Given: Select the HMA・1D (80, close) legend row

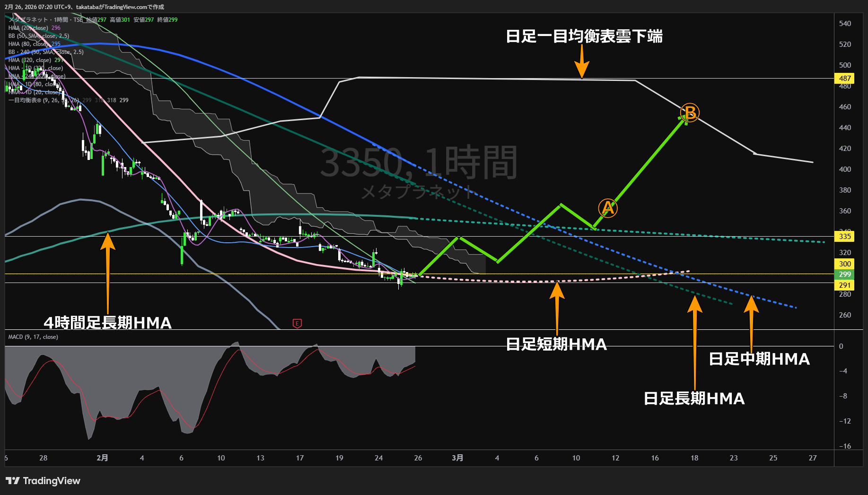Looking at the screenshot, I should [x=34, y=84].
